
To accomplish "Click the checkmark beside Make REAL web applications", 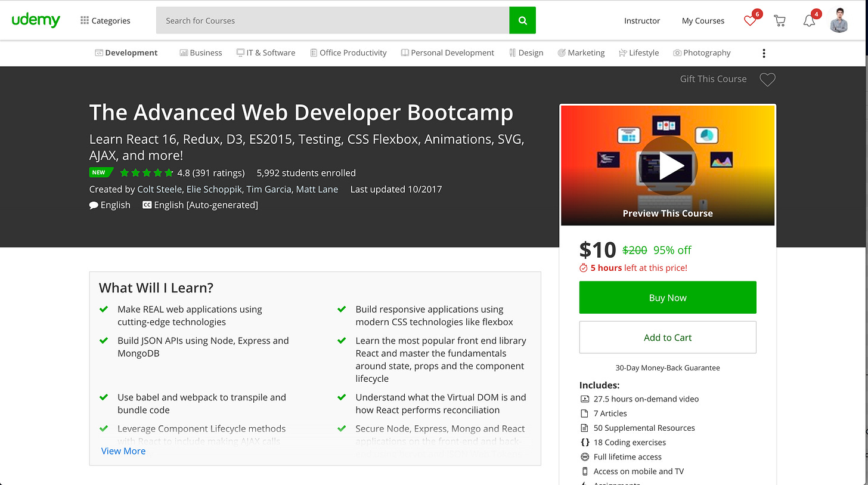I will pyautogui.click(x=104, y=309).
